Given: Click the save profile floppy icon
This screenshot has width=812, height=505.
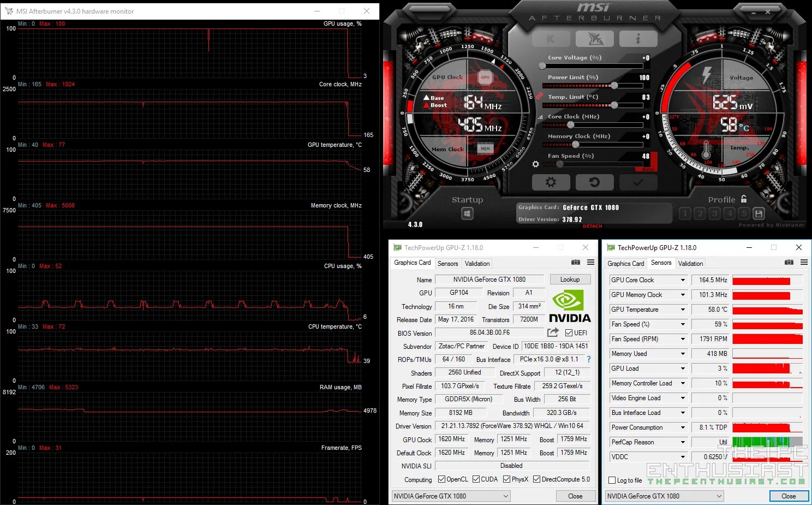Looking at the screenshot, I should (759, 213).
